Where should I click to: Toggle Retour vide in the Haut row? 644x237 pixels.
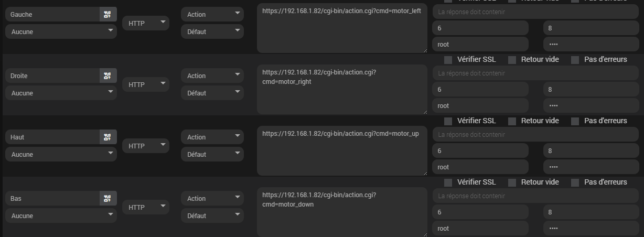[512, 121]
